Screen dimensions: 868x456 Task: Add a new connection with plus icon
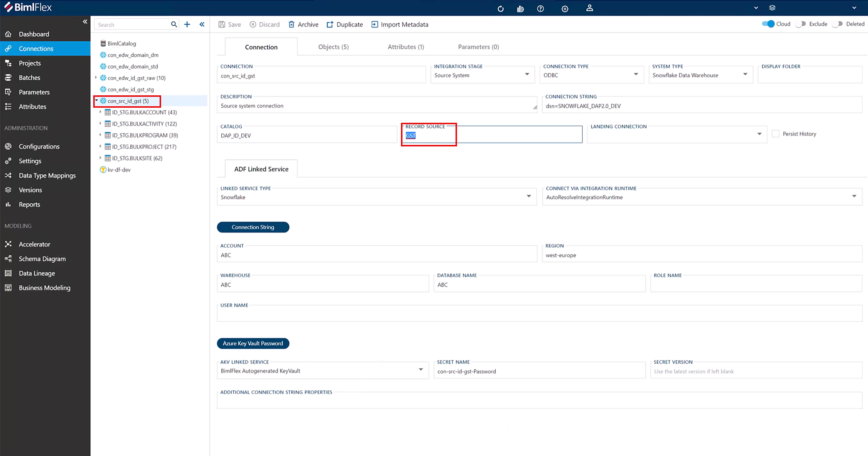point(187,24)
